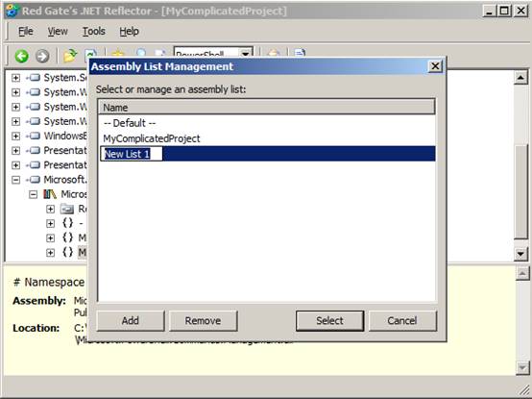
Task: Collapse the Micros module node
Action: pos(33,194)
